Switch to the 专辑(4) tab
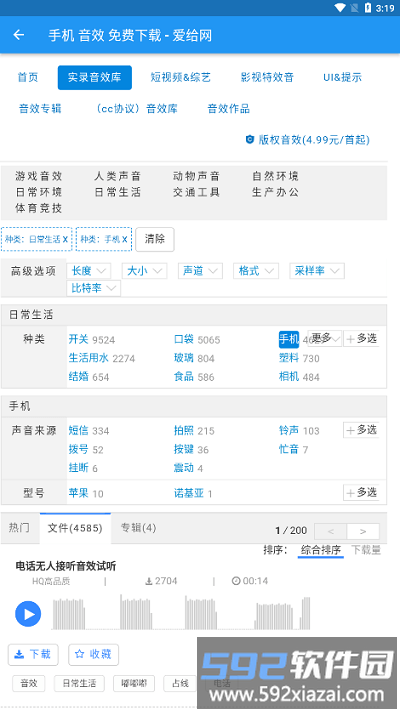Screen dimensions: 400x710 click(138, 528)
